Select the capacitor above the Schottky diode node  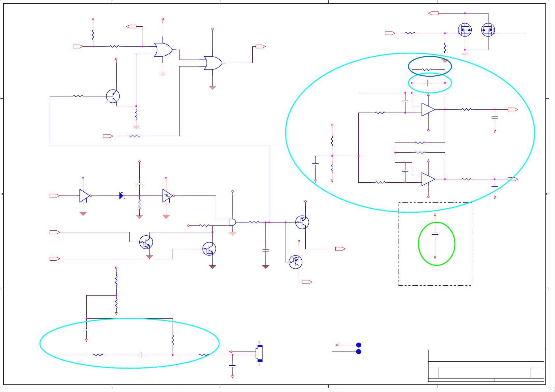click(139, 184)
